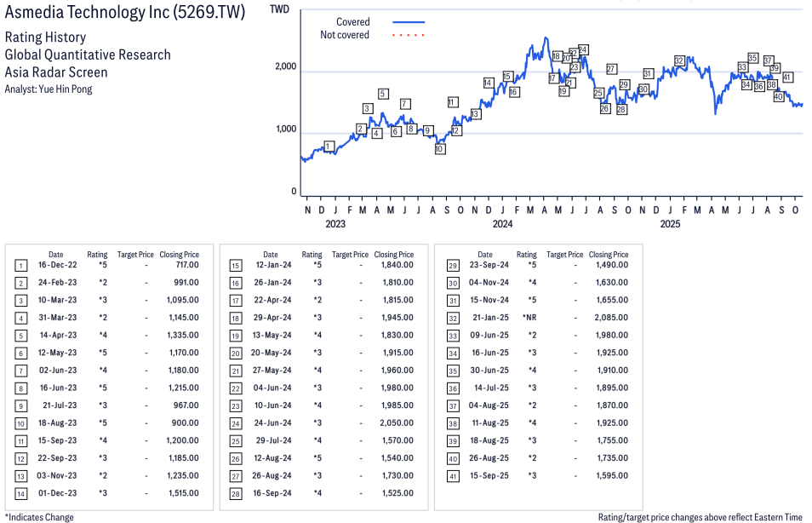The width and height of the screenshot is (812, 523).
Task: Click the 2,000 y-axis label
Action: click(286, 67)
